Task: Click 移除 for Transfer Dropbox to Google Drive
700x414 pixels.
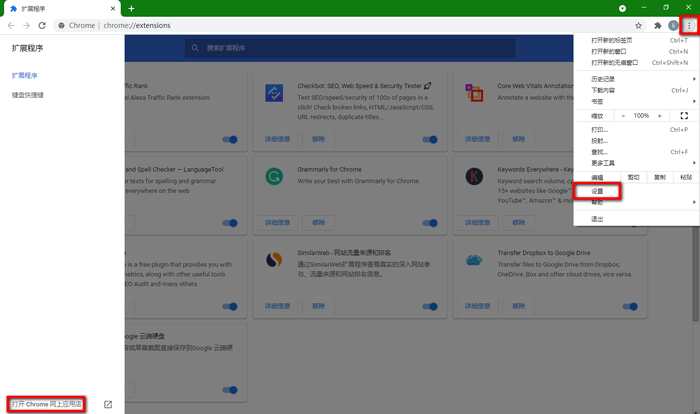Action: [x=518, y=306]
